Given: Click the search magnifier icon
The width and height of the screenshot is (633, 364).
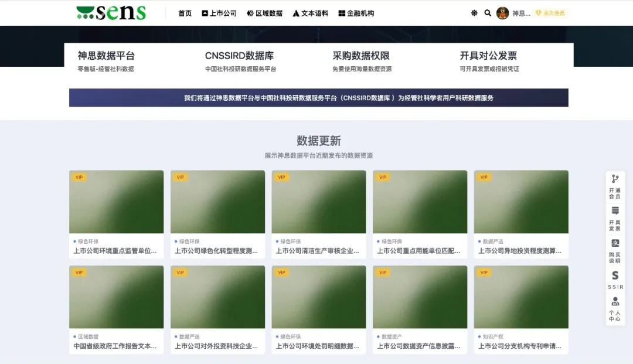Looking at the screenshot, I should [488, 13].
